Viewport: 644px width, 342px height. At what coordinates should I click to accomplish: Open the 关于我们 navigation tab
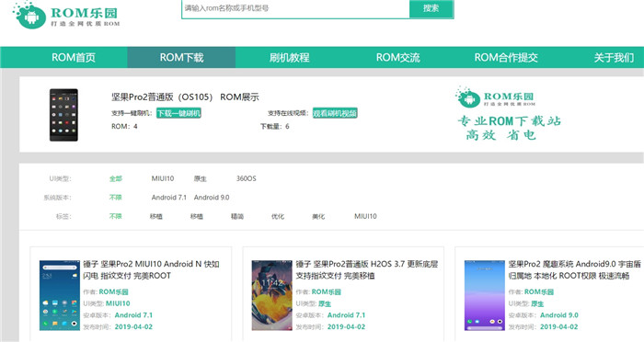(x=614, y=58)
